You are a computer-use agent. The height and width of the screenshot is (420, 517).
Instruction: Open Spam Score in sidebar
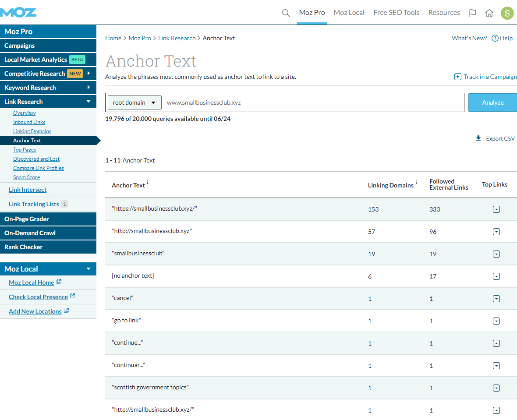coord(26,177)
